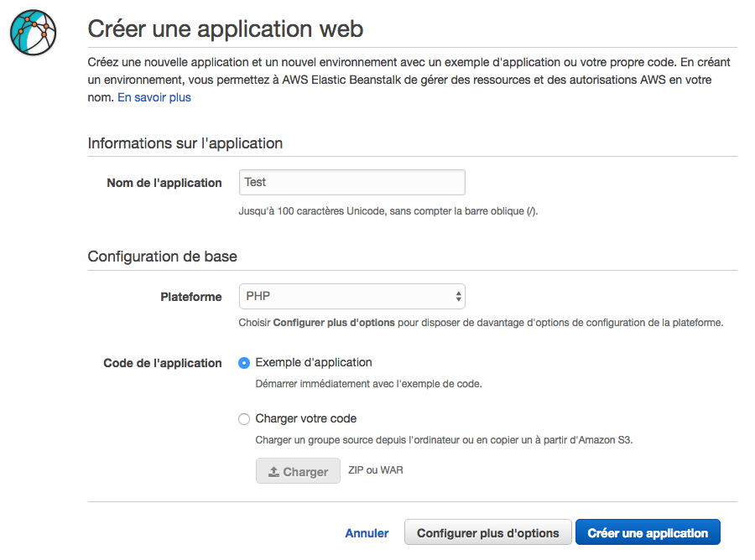This screenshot has height=560, width=755.
Task: Click "Configurer plus d'options" button
Action: pyautogui.click(x=487, y=533)
